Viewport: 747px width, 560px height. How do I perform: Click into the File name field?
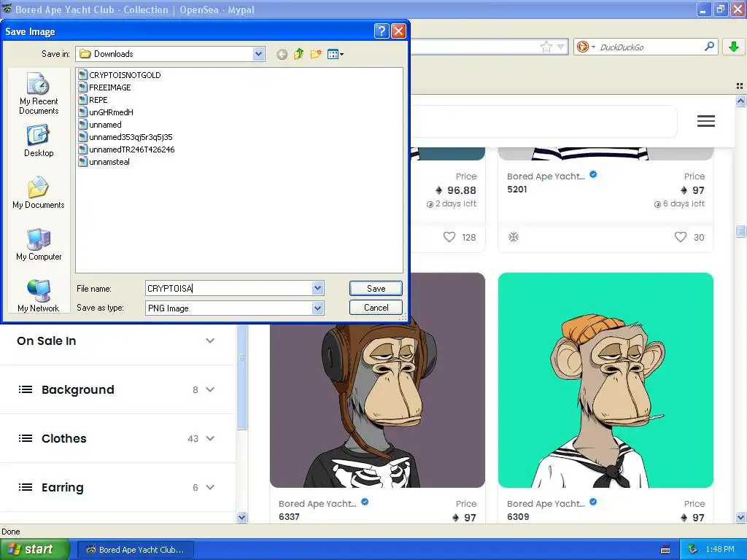[228, 288]
